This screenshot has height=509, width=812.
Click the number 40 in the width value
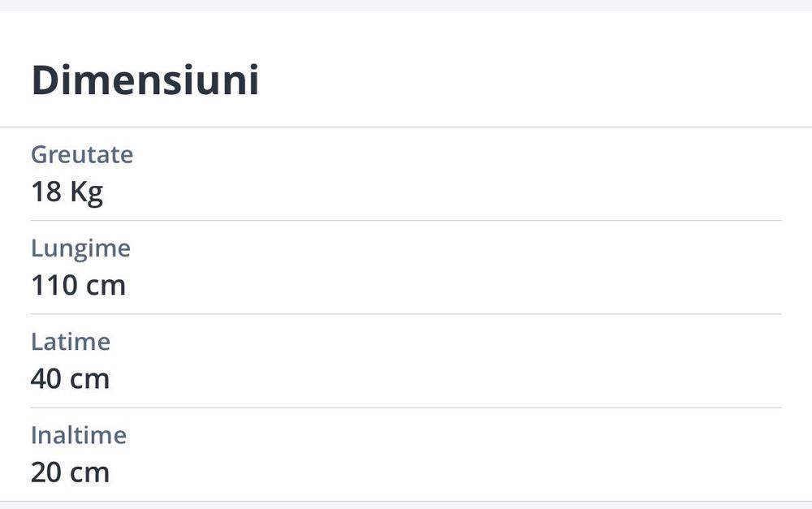[x=45, y=379]
